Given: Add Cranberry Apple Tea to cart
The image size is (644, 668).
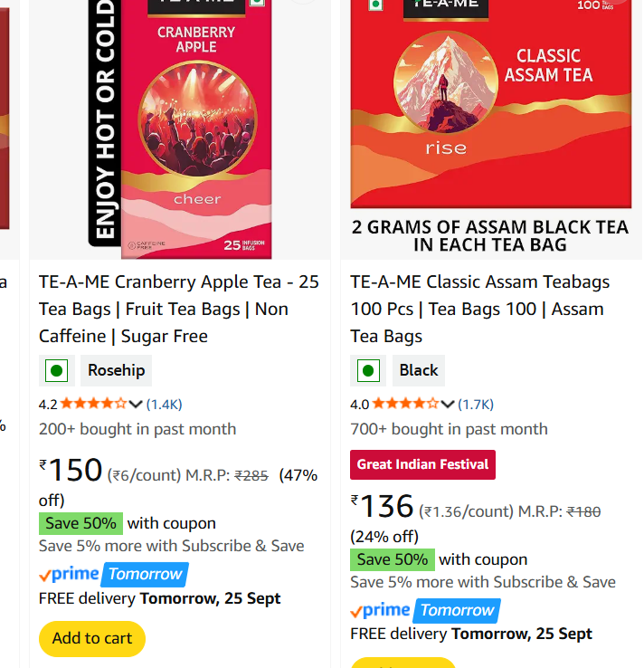Looking at the screenshot, I should (92, 638).
